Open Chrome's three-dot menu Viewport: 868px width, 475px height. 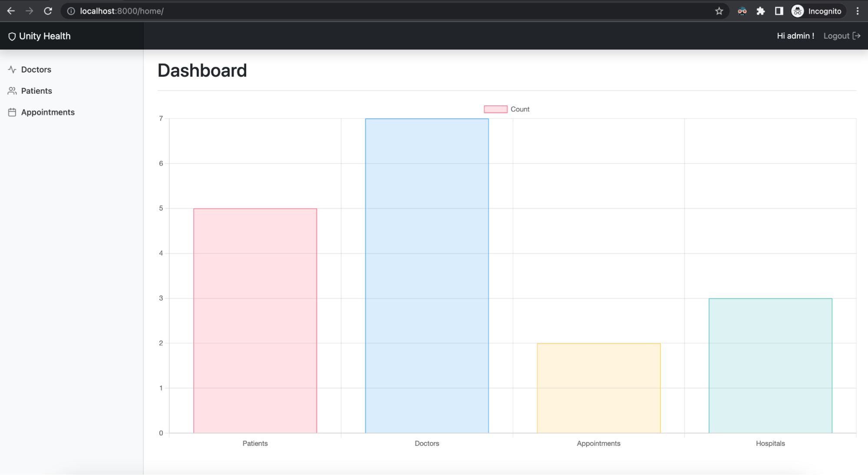point(857,11)
